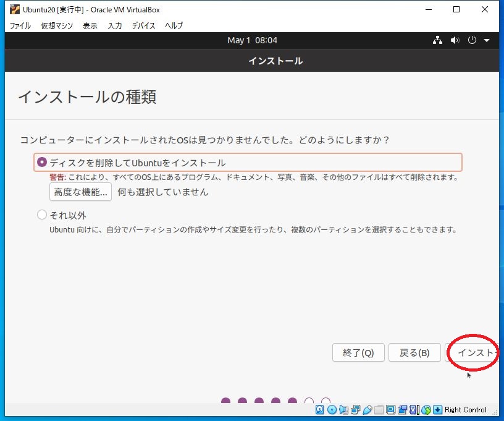The width and height of the screenshot is (504, 421).
Task: Click the Ubuntu volume speaker icon
Action: click(x=455, y=40)
